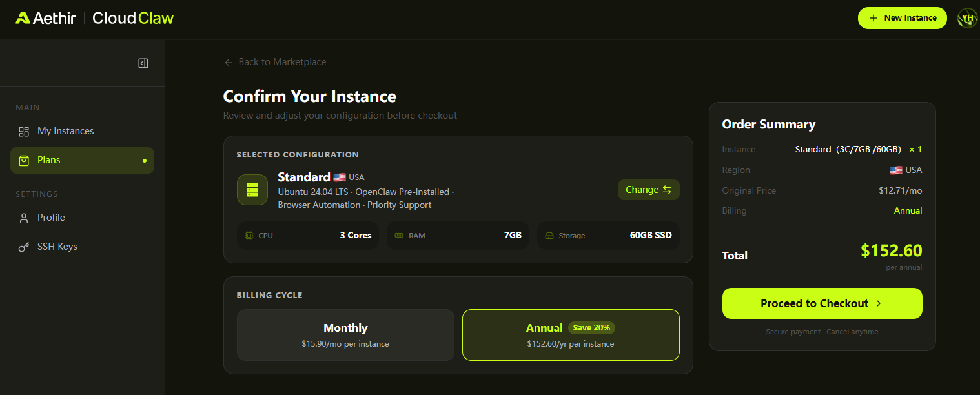
Task: Click the CPU chip icon
Action: [249, 236]
